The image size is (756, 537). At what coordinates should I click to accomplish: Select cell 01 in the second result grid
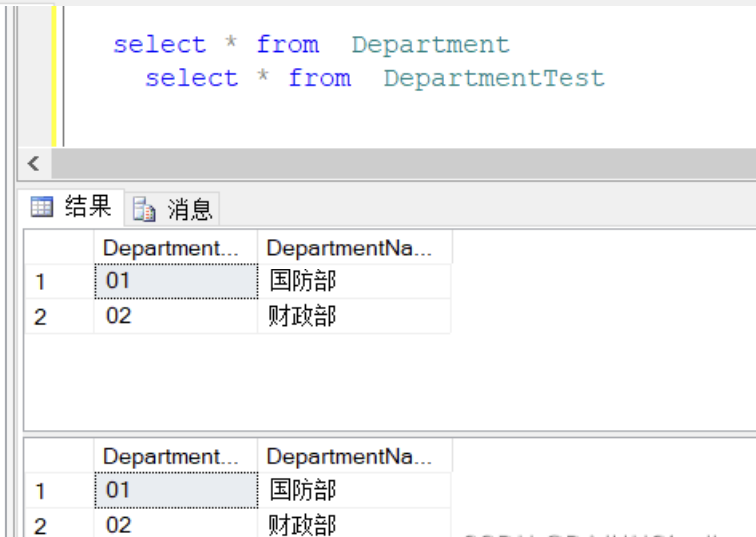tap(176, 490)
